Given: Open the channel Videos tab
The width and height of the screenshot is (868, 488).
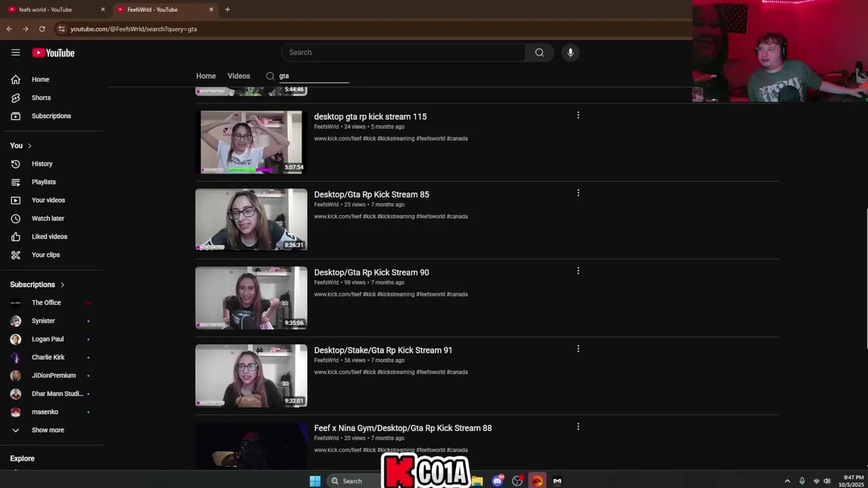Looking at the screenshot, I should click(239, 76).
